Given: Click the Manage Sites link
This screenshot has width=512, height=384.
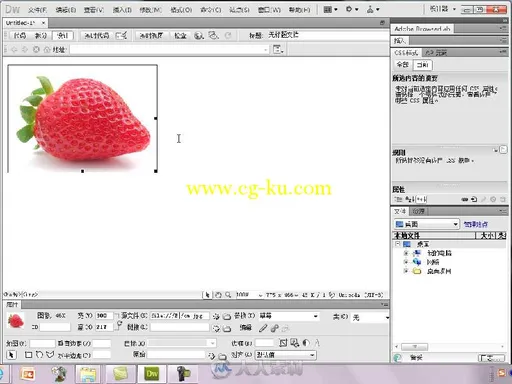Looking at the screenshot, I should 476,224.
